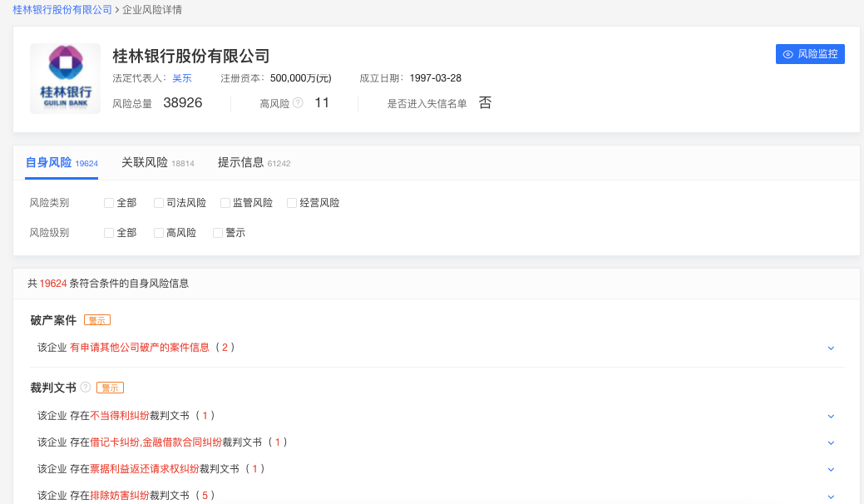
Task: Click the 是否进入失信名单 value 否
Action: click(x=485, y=103)
